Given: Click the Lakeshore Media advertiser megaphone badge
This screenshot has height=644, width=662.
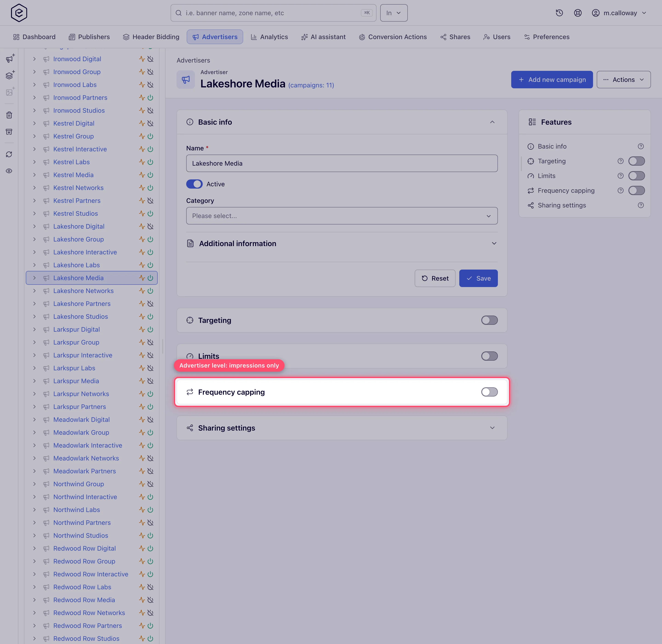Looking at the screenshot, I should click(x=186, y=80).
